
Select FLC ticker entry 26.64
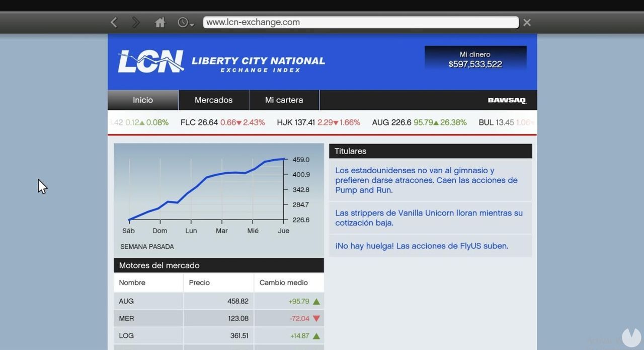tap(223, 122)
